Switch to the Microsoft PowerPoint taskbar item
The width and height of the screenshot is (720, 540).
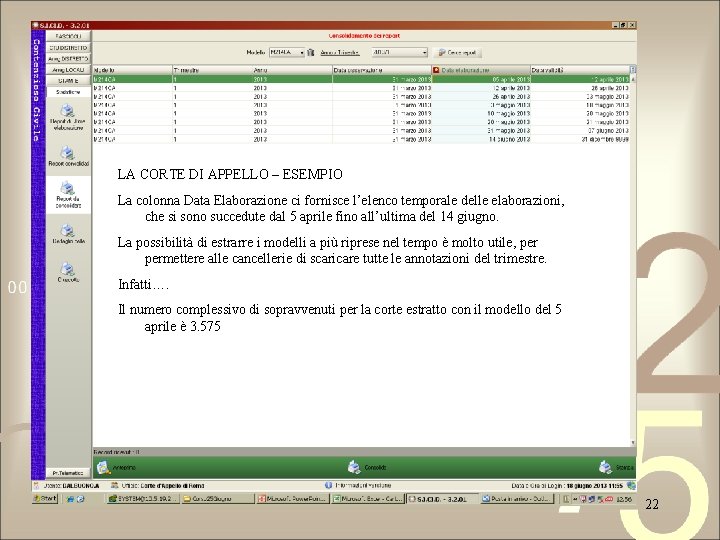(x=292, y=499)
